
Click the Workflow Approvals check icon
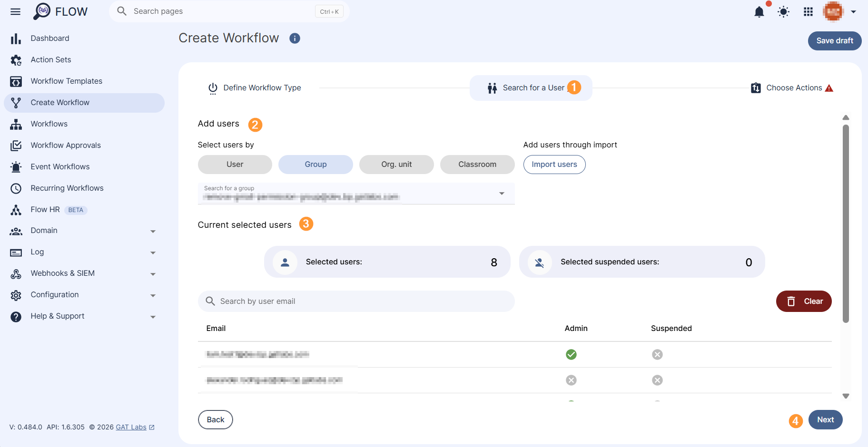click(x=16, y=146)
